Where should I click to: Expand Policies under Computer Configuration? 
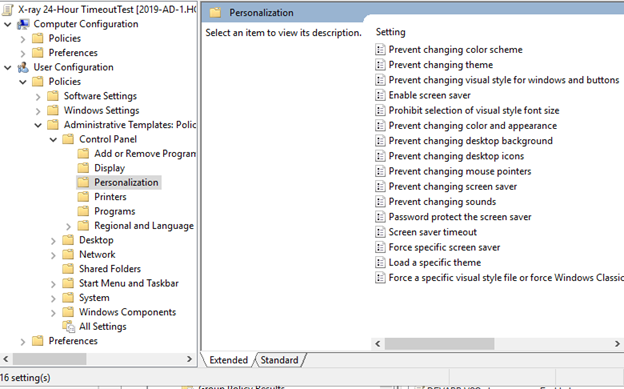23,39
